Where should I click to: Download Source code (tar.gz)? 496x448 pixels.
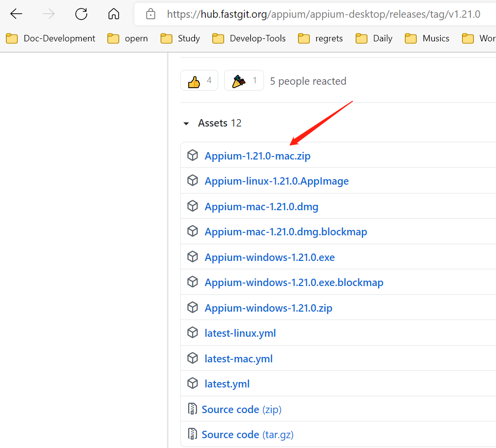pos(248,435)
